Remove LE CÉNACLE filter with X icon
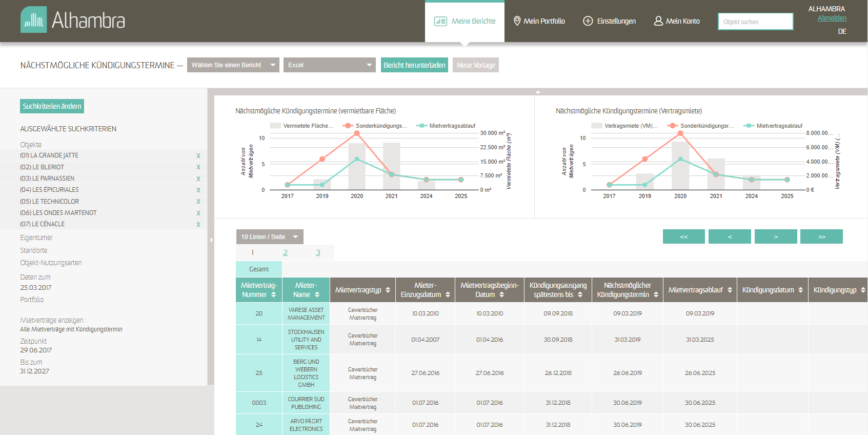868x435 pixels. [198, 225]
